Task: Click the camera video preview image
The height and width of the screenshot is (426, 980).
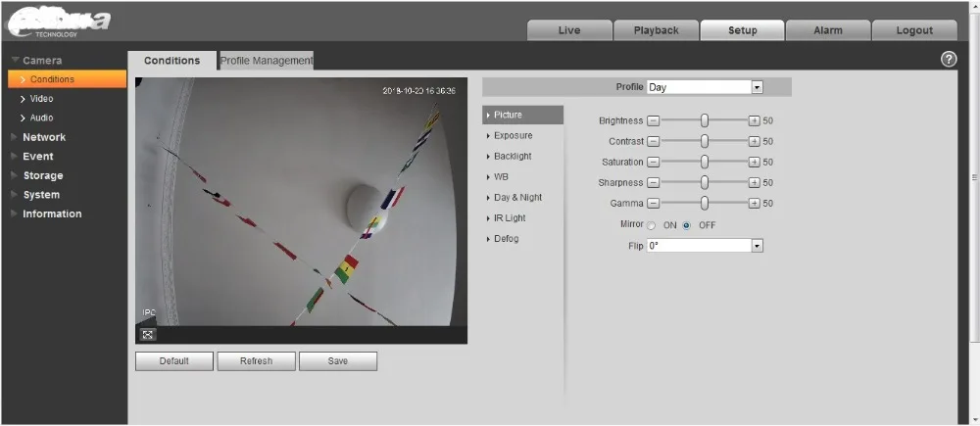Action: [301, 202]
